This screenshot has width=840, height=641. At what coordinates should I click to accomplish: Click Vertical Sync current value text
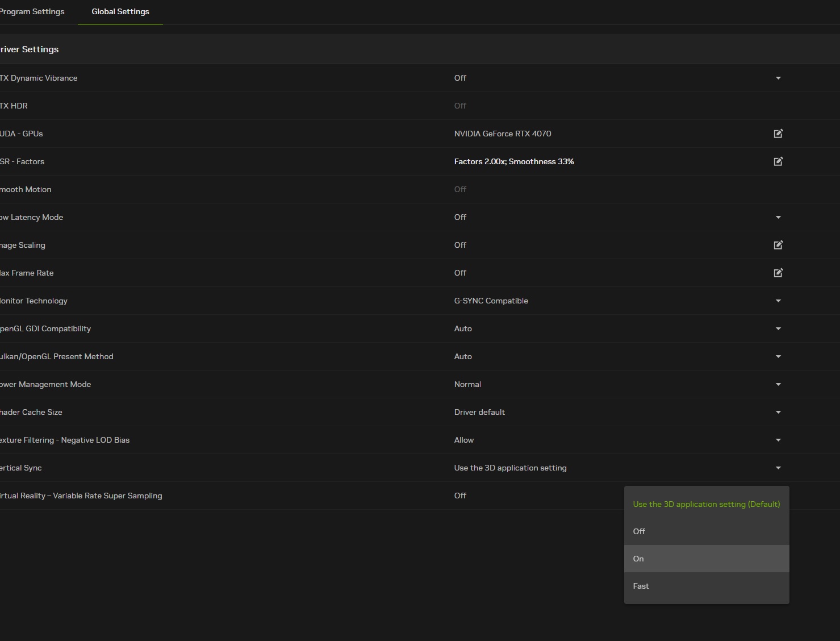[511, 468]
